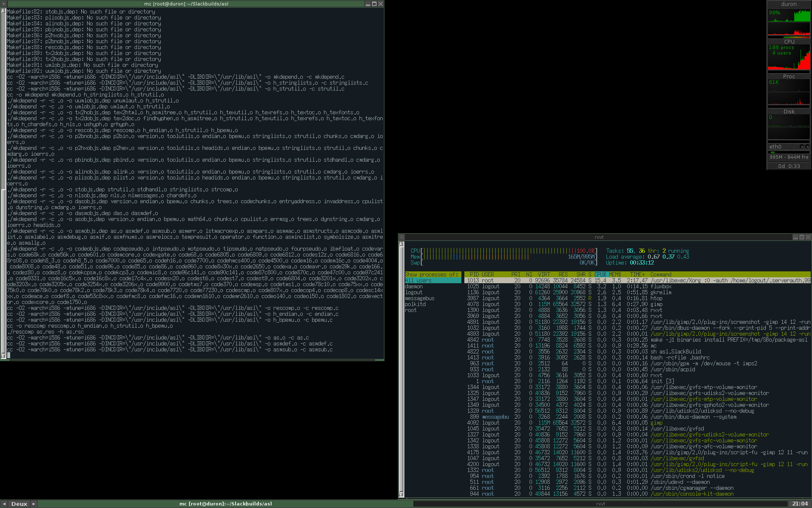812x508 pixels.
Task: Select 'messagebus' in user filter list
Action: pos(420,298)
